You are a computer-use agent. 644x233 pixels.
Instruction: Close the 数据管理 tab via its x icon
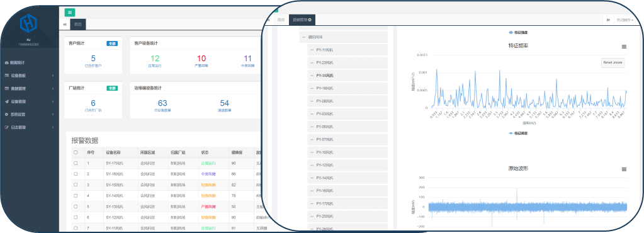310,20
